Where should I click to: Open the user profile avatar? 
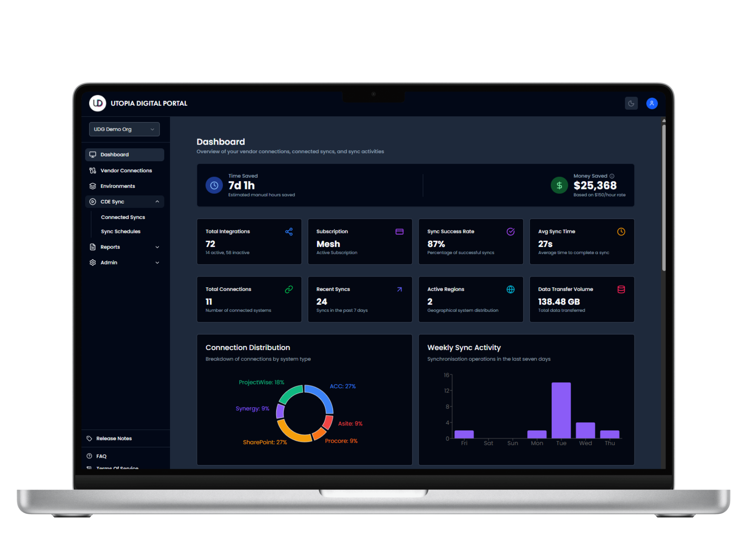[652, 103]
